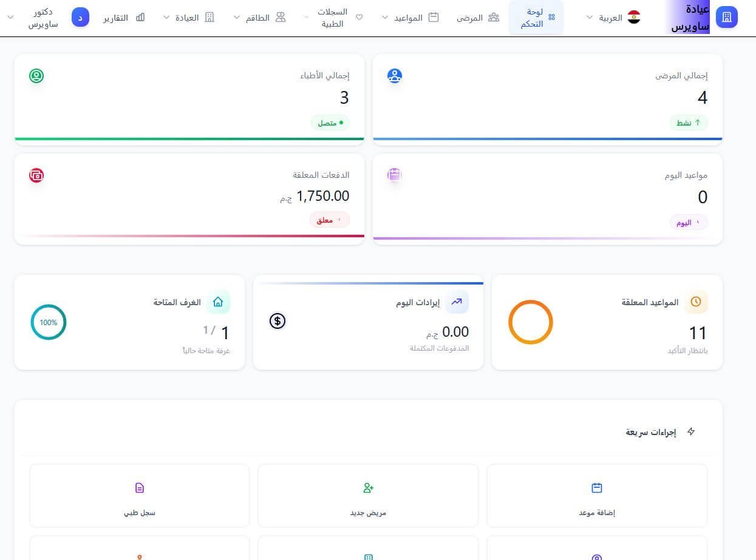Go to the المرضى patients menu
Screen dimensions: 756x560
click(478, 18)
